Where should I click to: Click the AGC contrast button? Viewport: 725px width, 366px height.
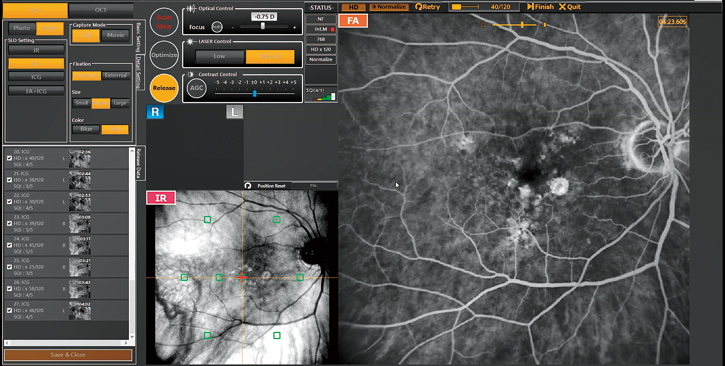tap(197, 88)
